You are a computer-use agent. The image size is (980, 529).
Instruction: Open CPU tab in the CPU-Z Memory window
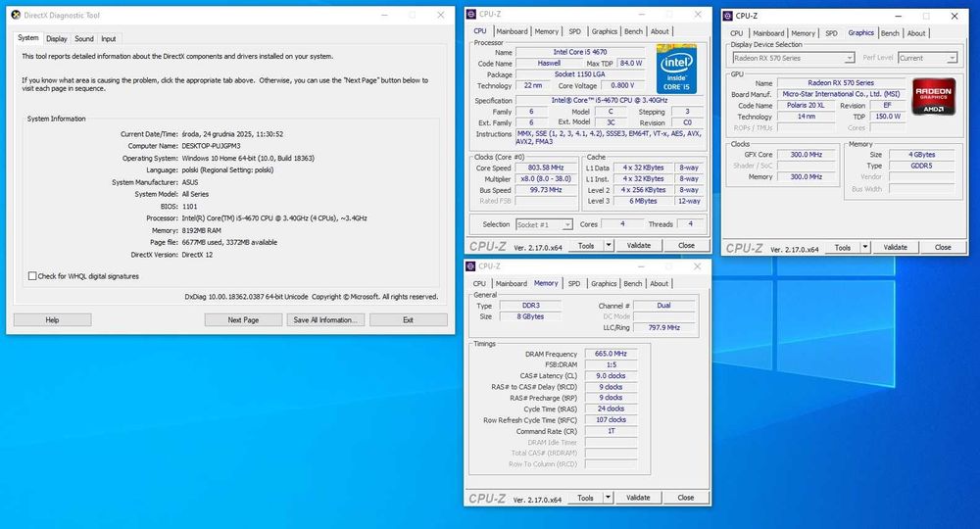pyautogui.click(x=479, y=283)
